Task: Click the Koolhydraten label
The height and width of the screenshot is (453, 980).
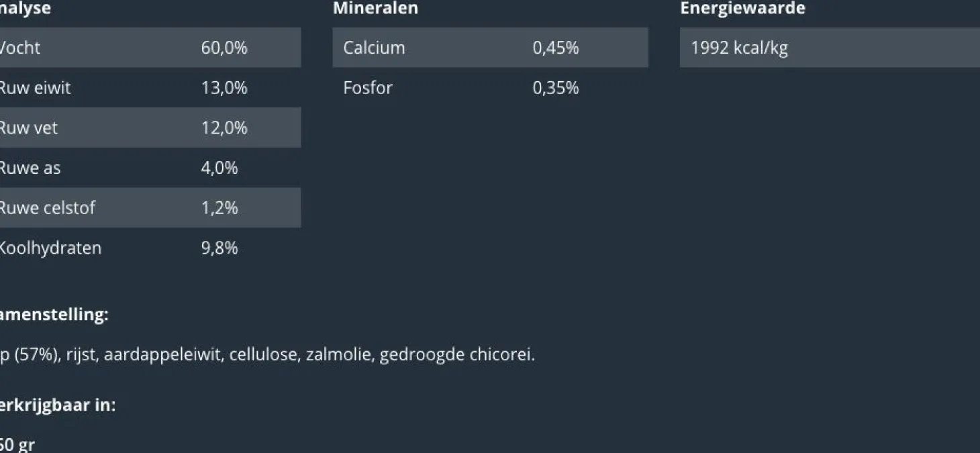Action: [x=50, y=248]
